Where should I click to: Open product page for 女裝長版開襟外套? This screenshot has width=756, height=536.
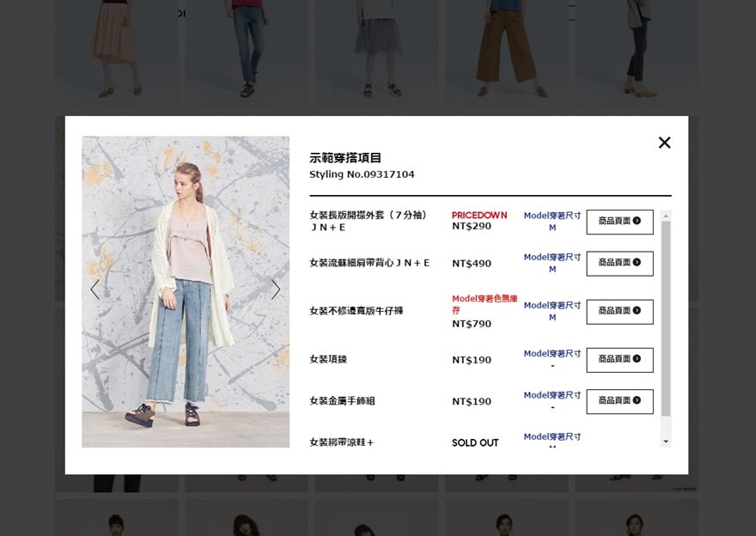click(619, 222)
